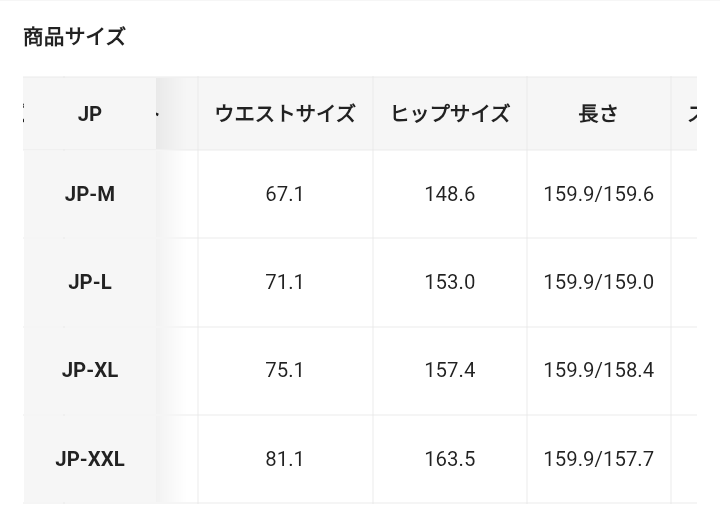Select the JP-XL size row label
The width and height of the screenshot is (720, 507).
(x=90, y=370)
